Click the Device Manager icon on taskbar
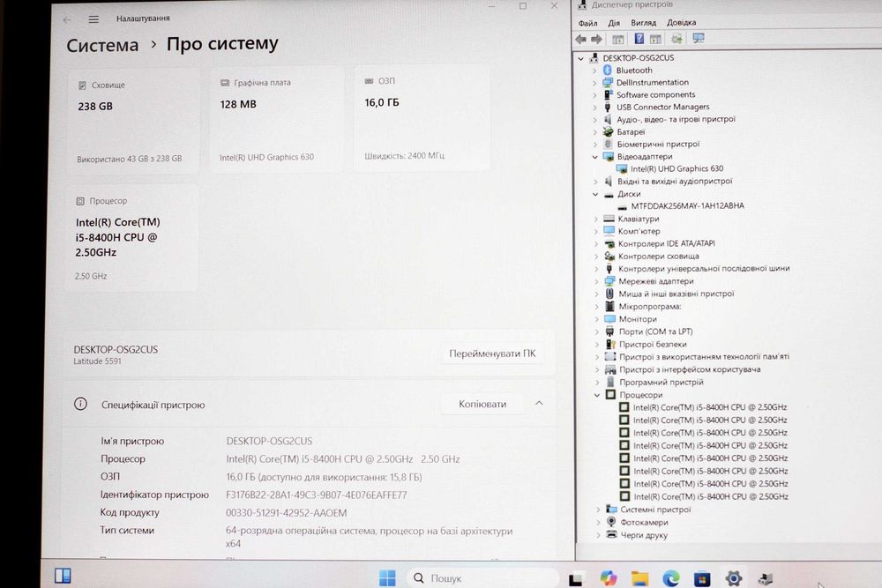The height and width of the screenshot is (588, 882). click(765, 578)
